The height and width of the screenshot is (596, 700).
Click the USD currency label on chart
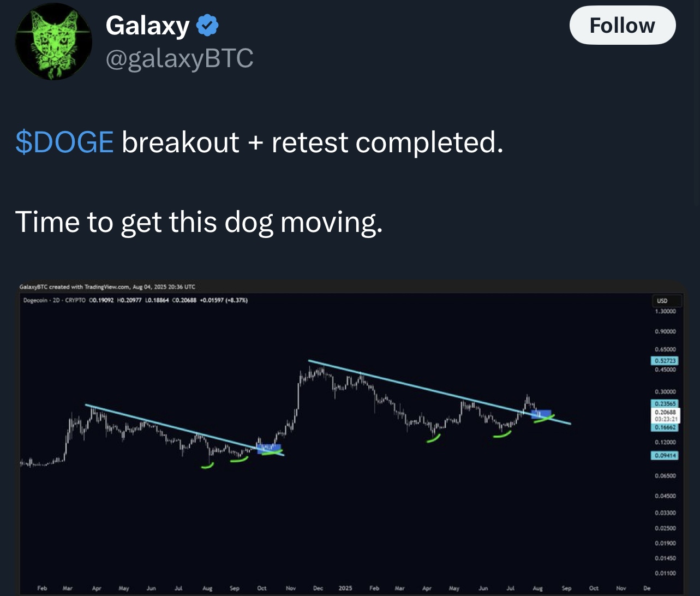pyautogui.click(x=662, y=301)
